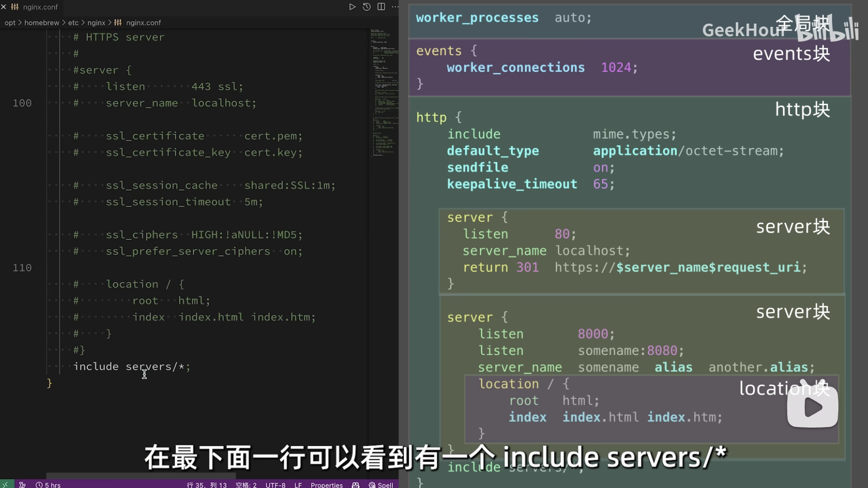The image size is (868, 488).
Task: Click the source control graph status icon
Action: [x=22, y=484]
